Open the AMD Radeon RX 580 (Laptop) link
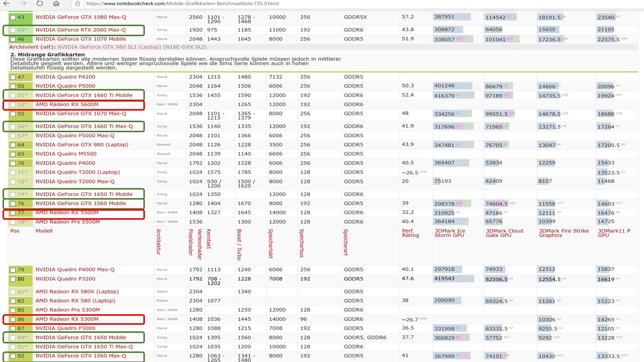Image resolution: width=644 pixels, height=362 pixels. click(x=75, y=301)
